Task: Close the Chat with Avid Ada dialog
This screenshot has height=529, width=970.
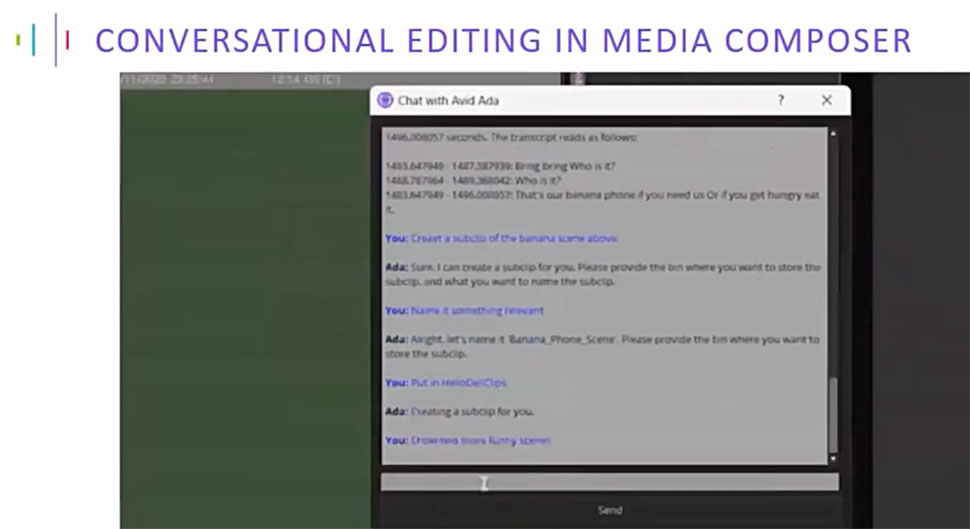Action: click(826, 100)
